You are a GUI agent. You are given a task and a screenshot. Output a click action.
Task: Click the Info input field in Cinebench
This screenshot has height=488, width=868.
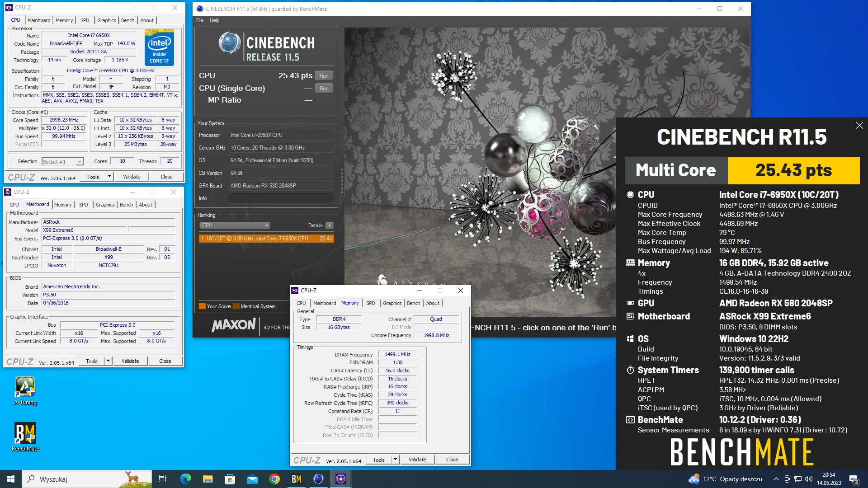click(281, 198)
